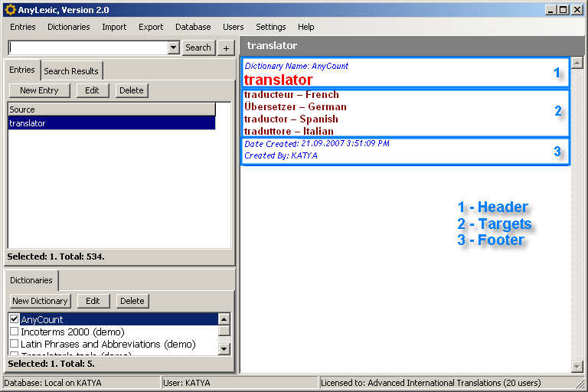Click Database: Local on KATYA status entry
Viewport: 588px width, 392px height.
[82, 383]
